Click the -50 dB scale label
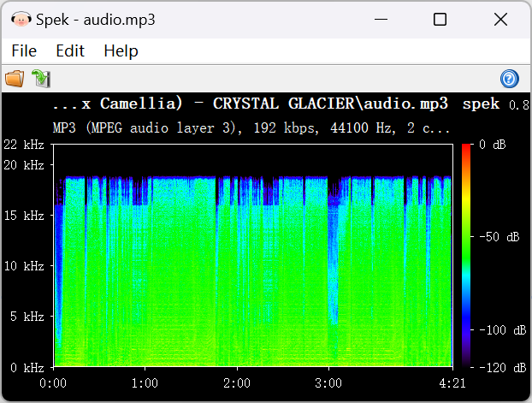 496,237
